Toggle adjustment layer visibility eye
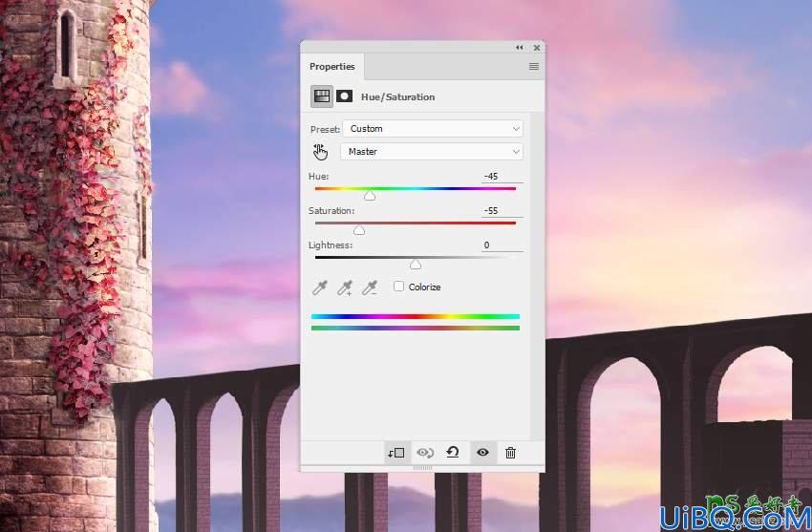This screenshot has height=532, width=812. coord(482,453)
